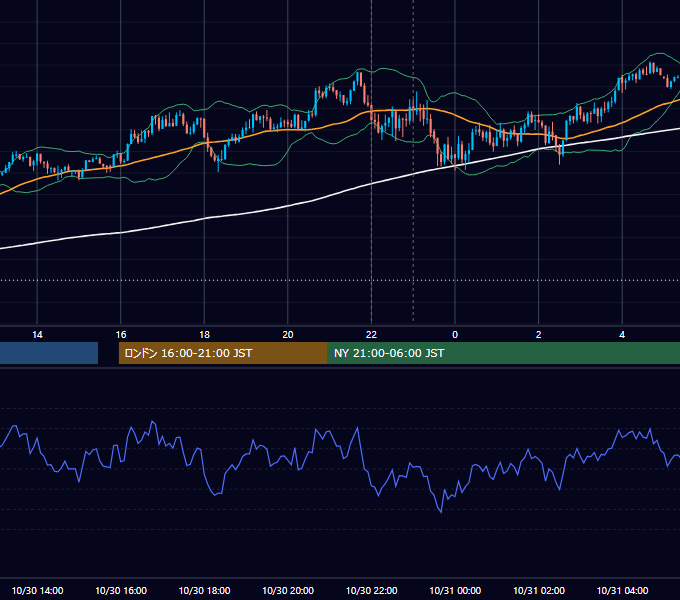Click the hour label 2 on upper axis
The width and height of the screenshot is (680, 600).
(x=539, y=335)
